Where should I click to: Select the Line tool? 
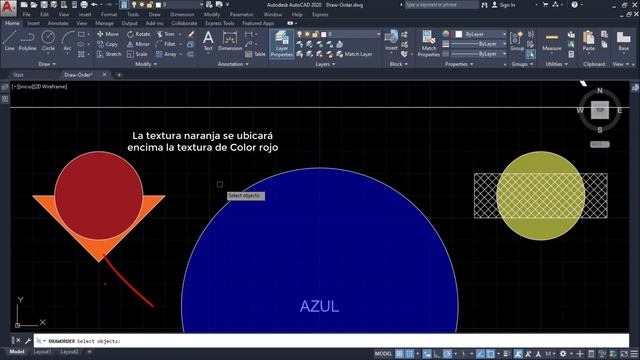(9, 41)
